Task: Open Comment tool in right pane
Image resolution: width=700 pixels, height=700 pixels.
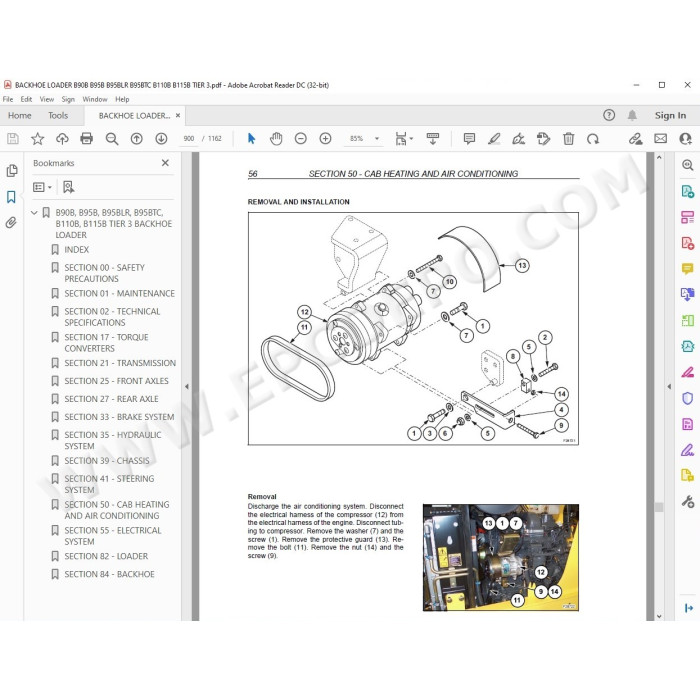Action: [x=687, y=268]
